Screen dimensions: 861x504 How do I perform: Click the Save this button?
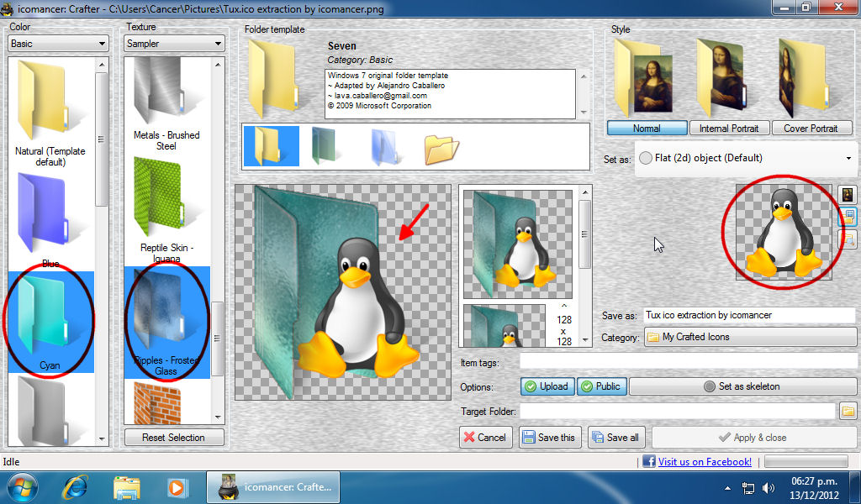(550, 437)
